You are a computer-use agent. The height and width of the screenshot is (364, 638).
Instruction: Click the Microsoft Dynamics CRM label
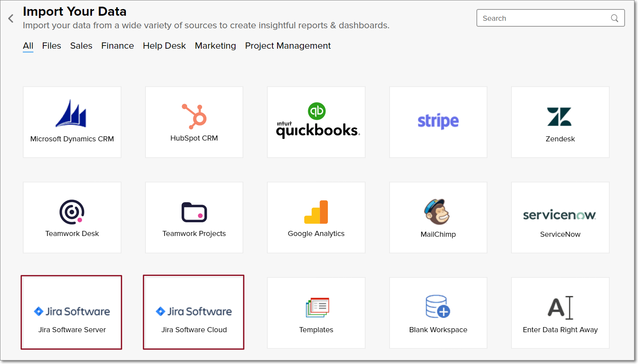tap(72, 139)
